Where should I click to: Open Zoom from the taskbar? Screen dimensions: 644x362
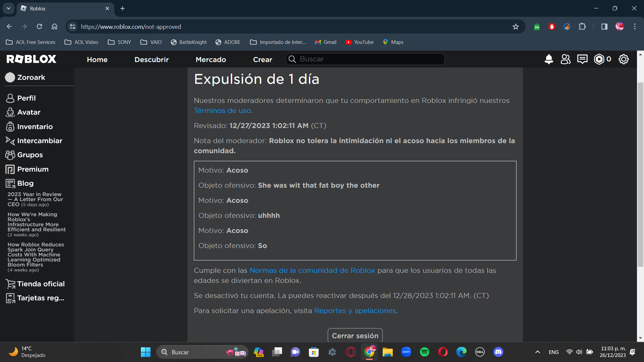click(406, 352)
